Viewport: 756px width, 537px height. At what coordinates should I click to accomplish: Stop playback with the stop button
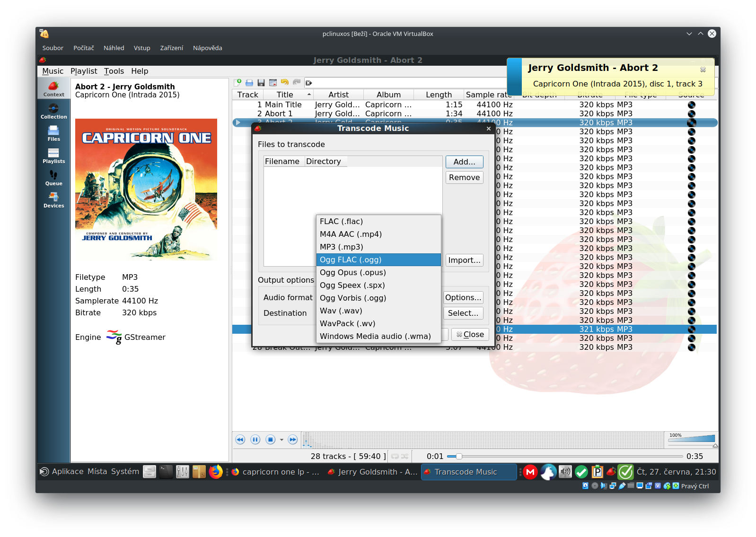(x=271, y=440)
